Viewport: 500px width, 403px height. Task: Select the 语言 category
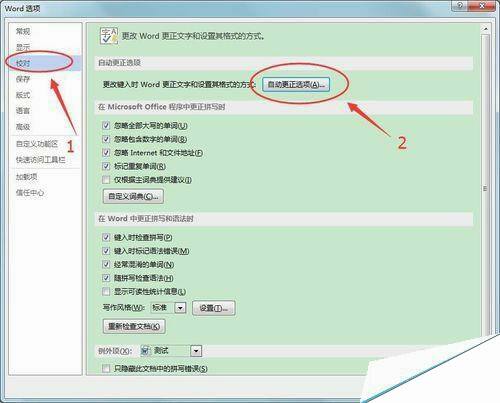(x=23, y=110)
